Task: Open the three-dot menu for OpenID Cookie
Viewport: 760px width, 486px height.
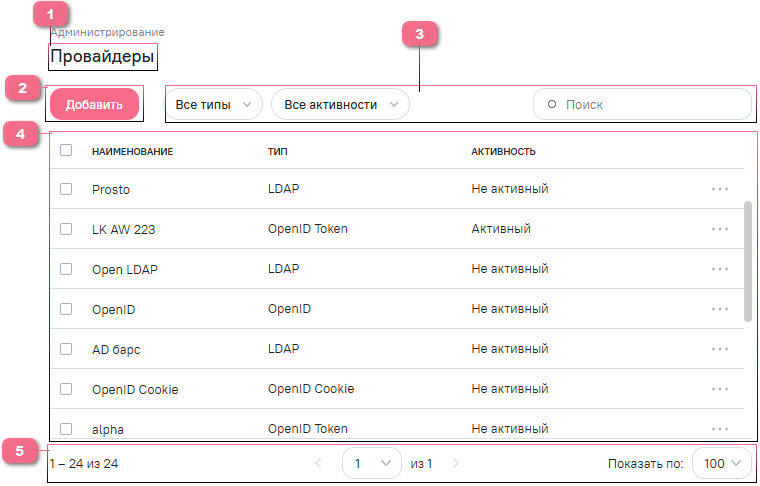Action: tap(720, 389)
